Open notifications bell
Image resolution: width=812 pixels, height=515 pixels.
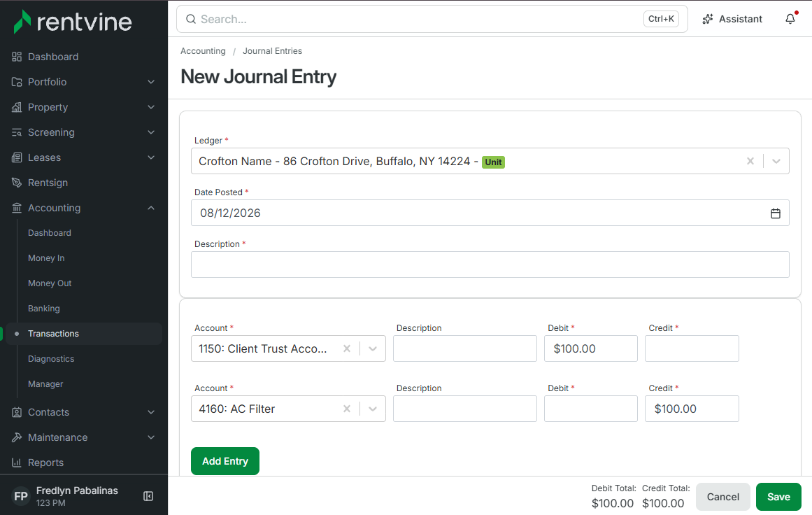[x=790, y=19]
